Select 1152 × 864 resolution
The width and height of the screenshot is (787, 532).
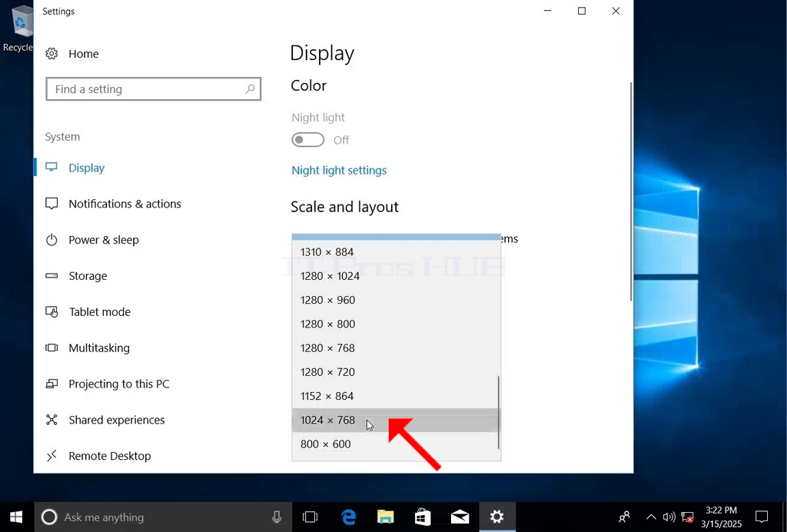coord(396,397)
